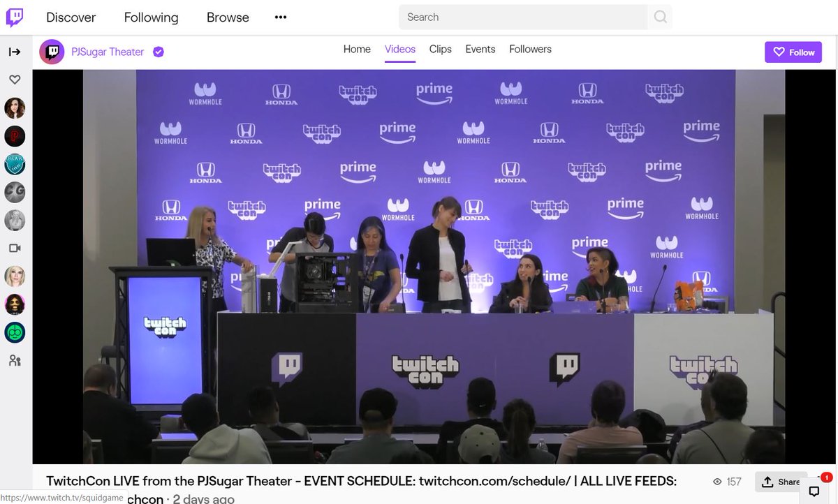Select the Videos tab
The height and width of the screenshot is (504, 838).
tap(400, 50)
